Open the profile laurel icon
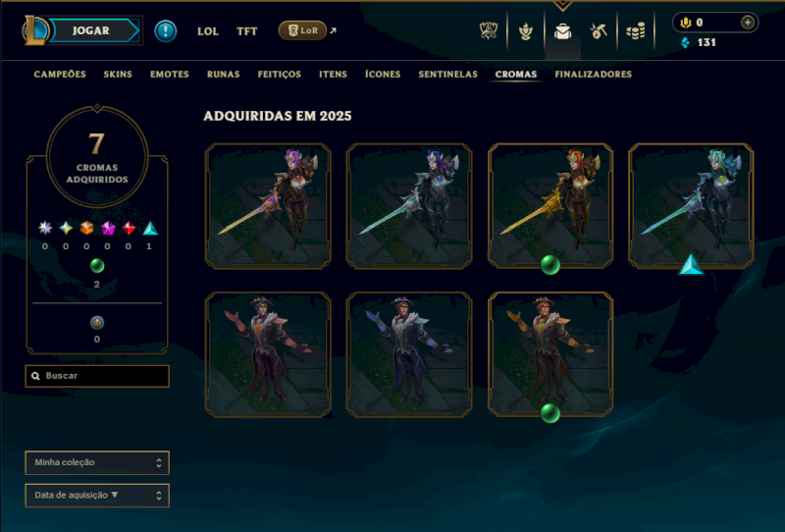Screen dimensions: 785x532 pos(526,31)
